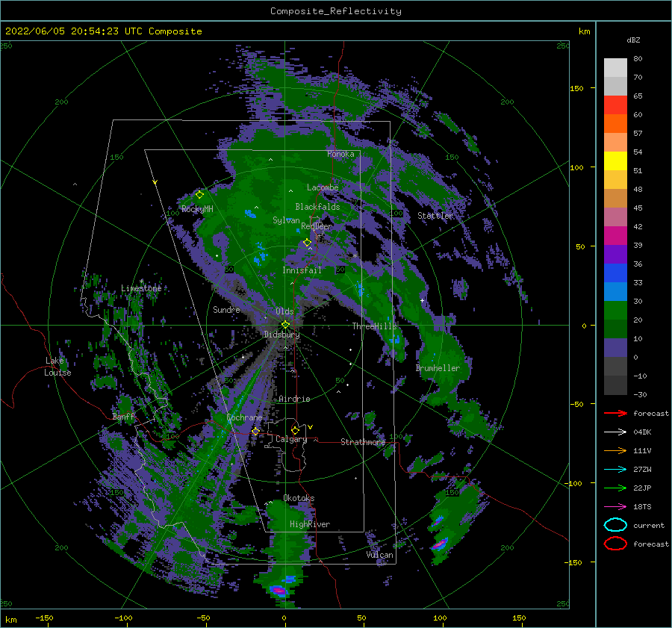The width and height of the screenshot is (672, 628).
Task: Click the current legend label
Action: tap(649, 525)
